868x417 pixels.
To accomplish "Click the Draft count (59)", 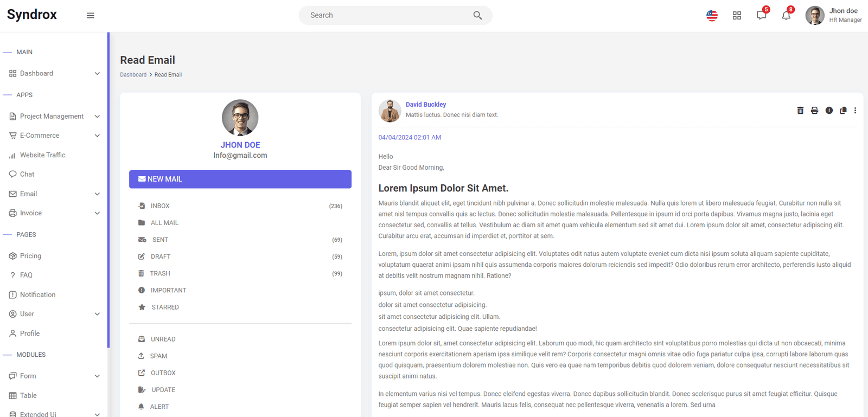I will click(337, 256).
